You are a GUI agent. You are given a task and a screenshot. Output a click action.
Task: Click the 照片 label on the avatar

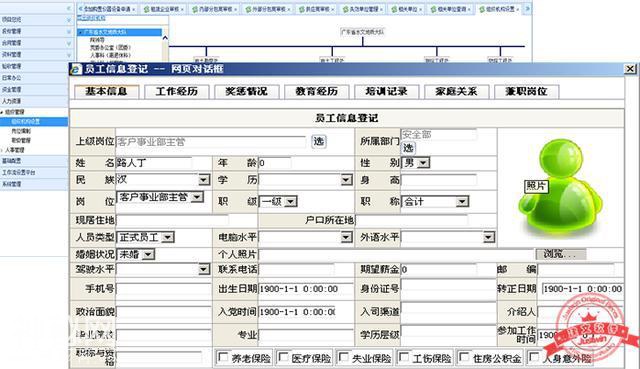point(536,186)
